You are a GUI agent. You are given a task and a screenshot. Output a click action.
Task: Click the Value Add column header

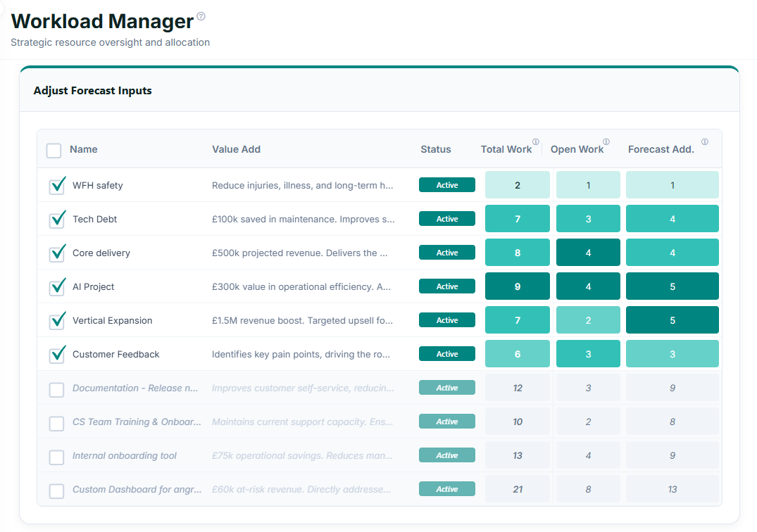(236, 149)
